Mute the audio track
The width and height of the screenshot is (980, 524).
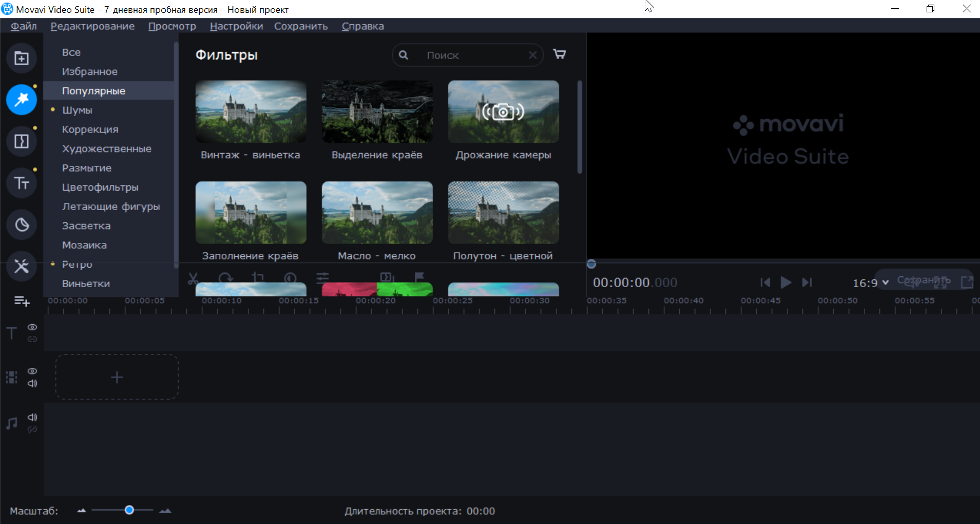[x=32, y=417]
